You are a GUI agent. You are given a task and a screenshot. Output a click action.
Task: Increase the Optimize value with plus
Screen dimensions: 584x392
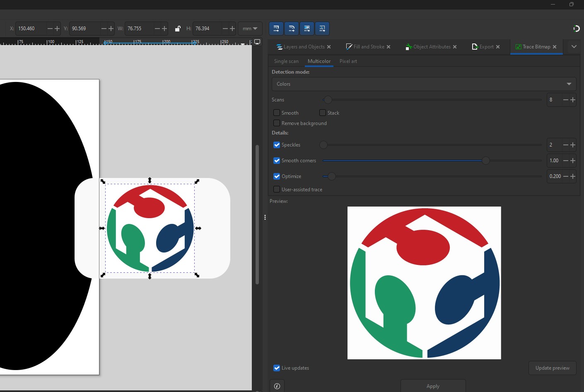573,176
